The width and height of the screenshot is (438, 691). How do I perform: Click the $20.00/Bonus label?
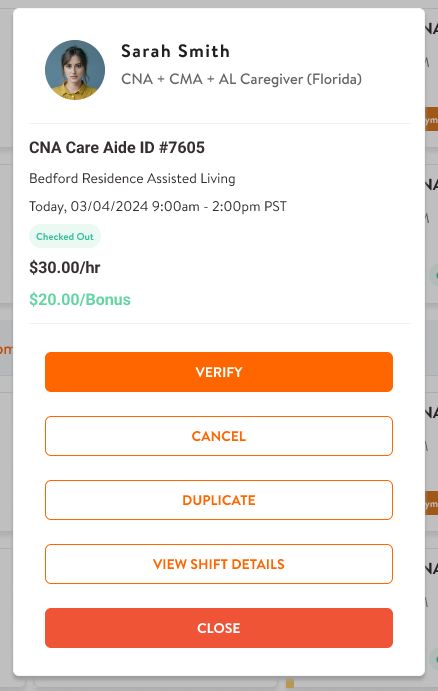(x=80, y=299)
